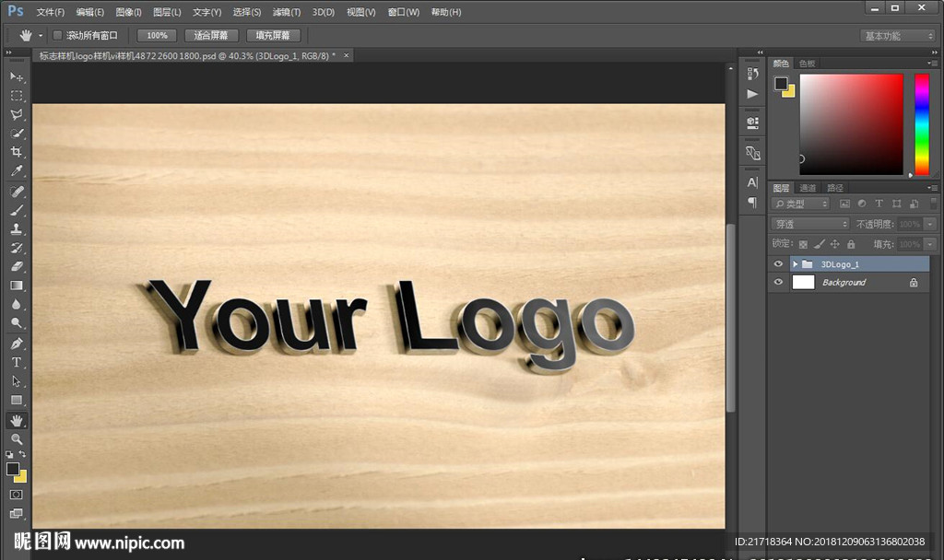Open the Hand tool preset picker
The image size is (944, 560).
point(41,36)
